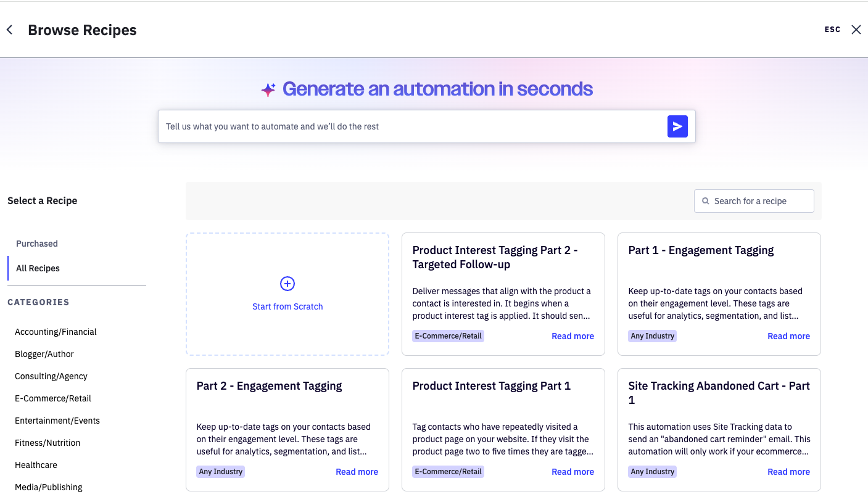The image size is (868, 497).
Task: Click the back arrow in the header
Action: [x=9, y=29]
